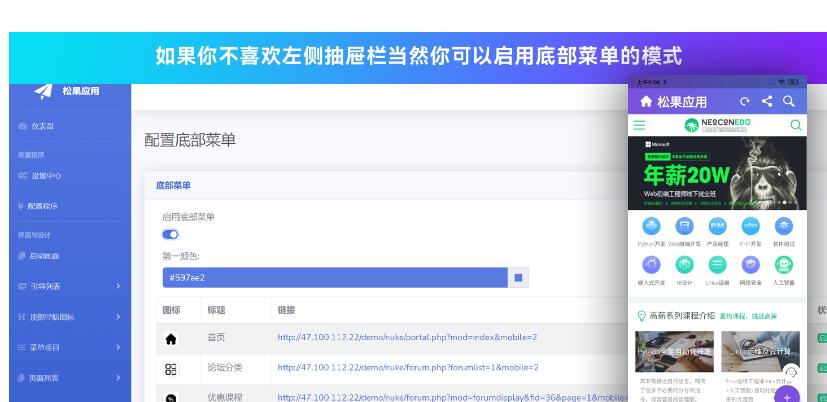Click the 优惠课程 title cell
This screenshot has width=827, height=402.
[225, 397]
